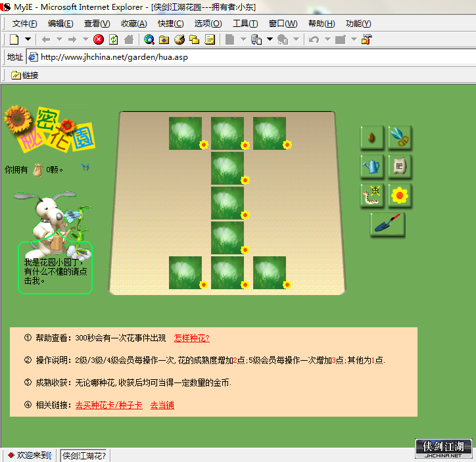
Task: Expand the forward history dropdown arrow
Action: point(85,39)
